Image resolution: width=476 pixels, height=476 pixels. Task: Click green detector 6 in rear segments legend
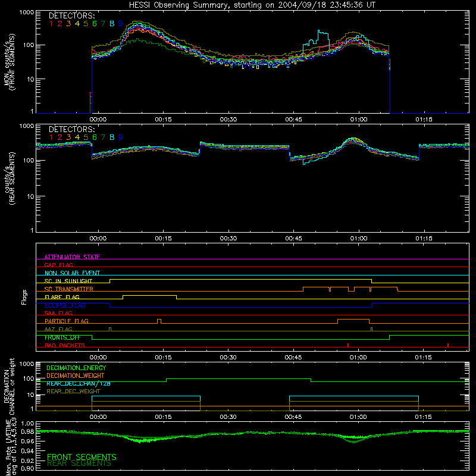(x=95, y=137)
